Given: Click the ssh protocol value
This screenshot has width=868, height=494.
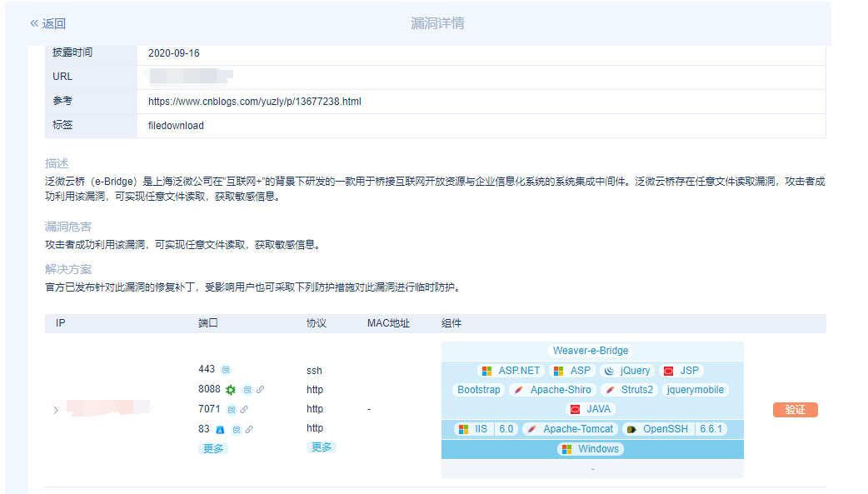Looking at the screenshot, I should click(314, 371).
